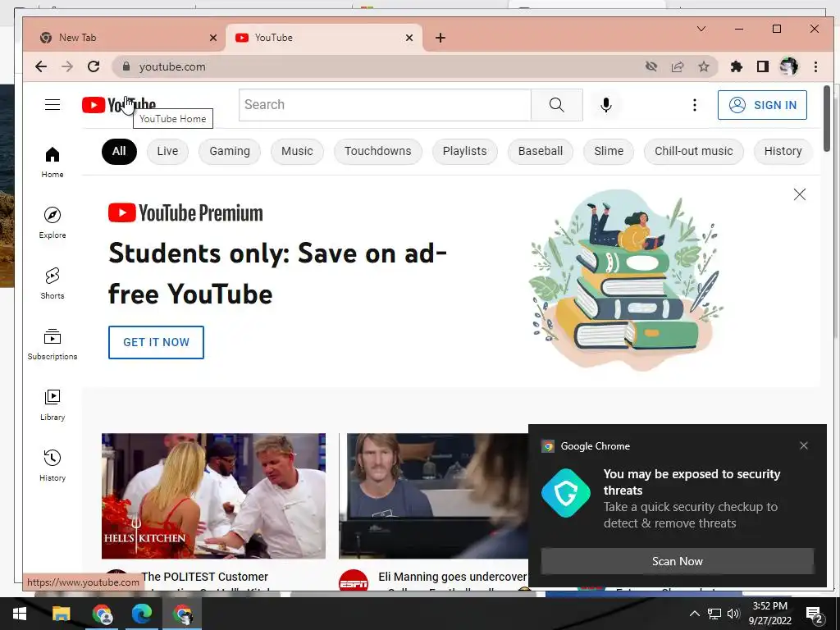This screenshot has width=840, height=630.
Task: Select the History filter chip
Action: pos(783,151)
